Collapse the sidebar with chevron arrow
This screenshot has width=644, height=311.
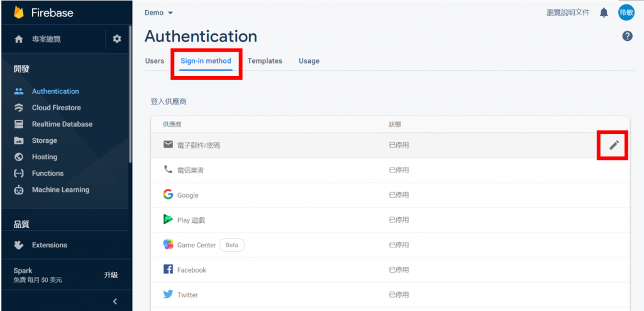click(116, 302)
